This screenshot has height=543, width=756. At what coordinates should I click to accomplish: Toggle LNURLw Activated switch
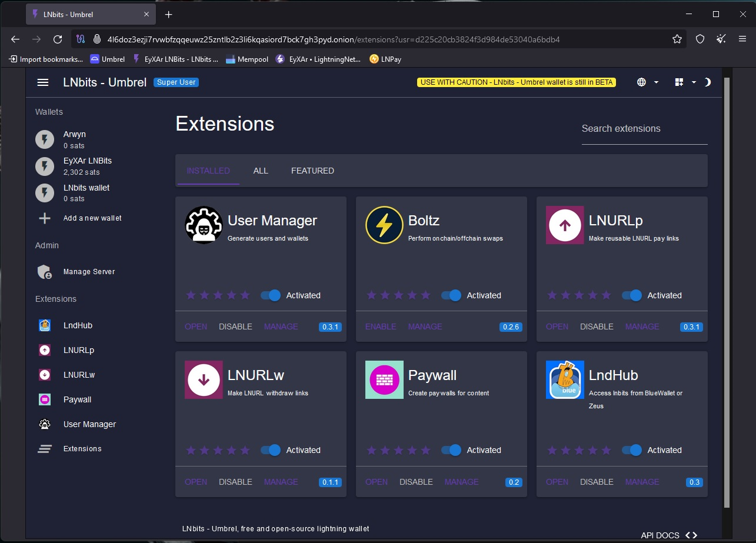[271, 450]
